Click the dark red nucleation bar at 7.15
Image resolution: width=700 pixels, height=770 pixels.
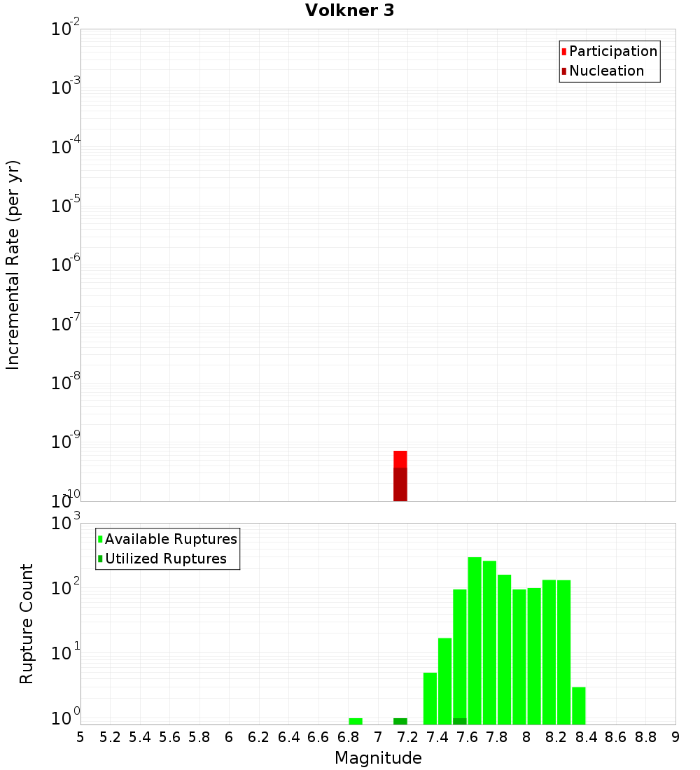400,484
